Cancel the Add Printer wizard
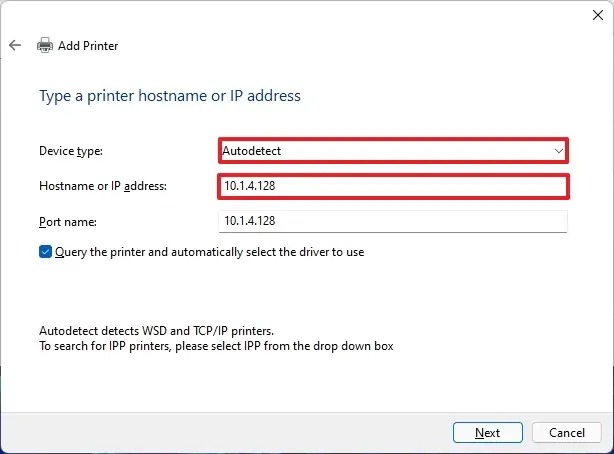Viewport: 614px width, 454px height. click(x=567, y=433)
